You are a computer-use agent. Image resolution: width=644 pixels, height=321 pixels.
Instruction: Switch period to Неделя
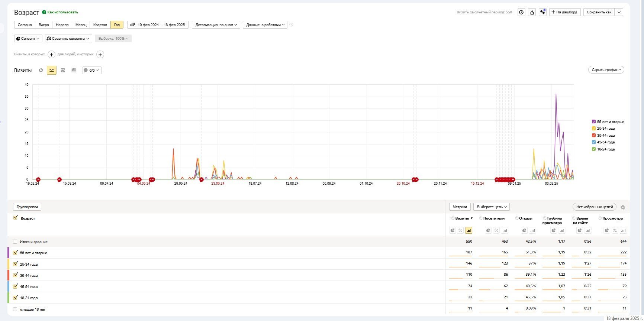(x=62, y=25)
